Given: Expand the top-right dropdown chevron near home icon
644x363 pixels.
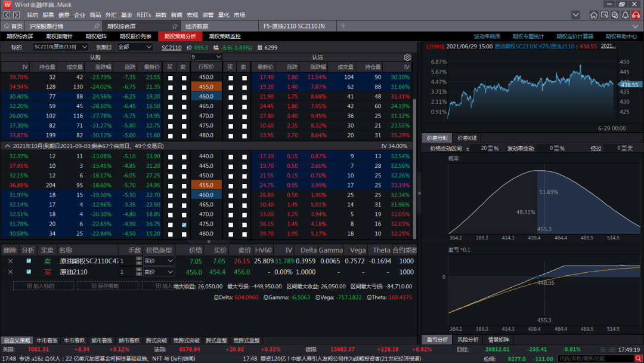Looking at the screenshot, I should tap(575, 15).
